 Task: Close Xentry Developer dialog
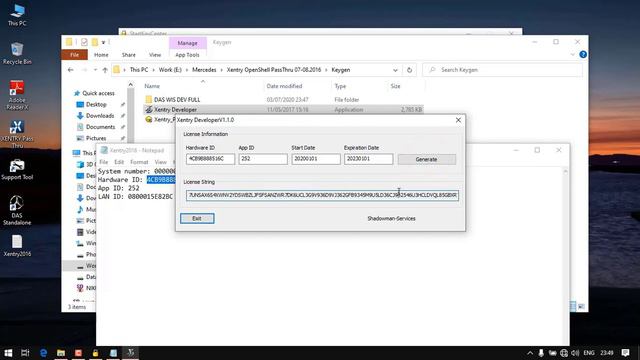coord(458,120)
